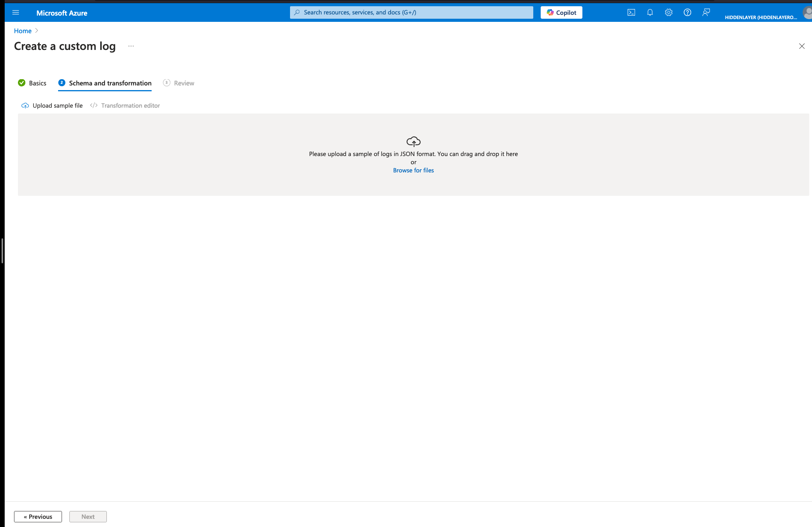
Task: Click the account avatar picture
Action: pos(807,12)
